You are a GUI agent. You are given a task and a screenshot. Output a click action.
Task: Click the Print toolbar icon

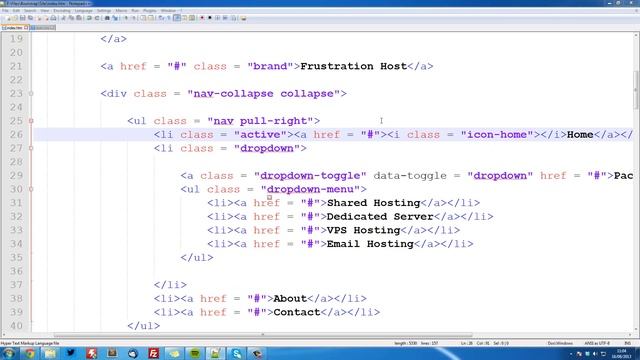pos(53,18)
